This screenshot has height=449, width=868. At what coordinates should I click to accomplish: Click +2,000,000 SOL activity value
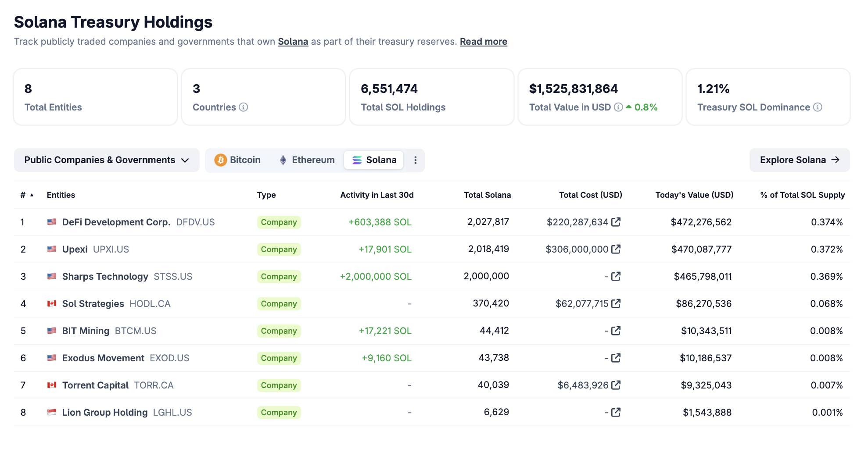(x=376, y=276)
